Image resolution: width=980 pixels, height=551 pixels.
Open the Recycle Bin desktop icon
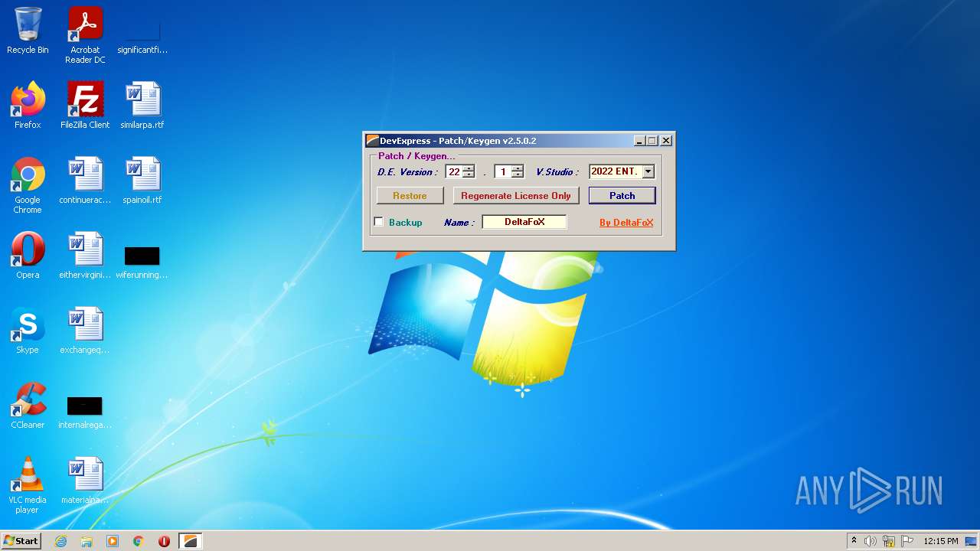click(x=28, y=31)
